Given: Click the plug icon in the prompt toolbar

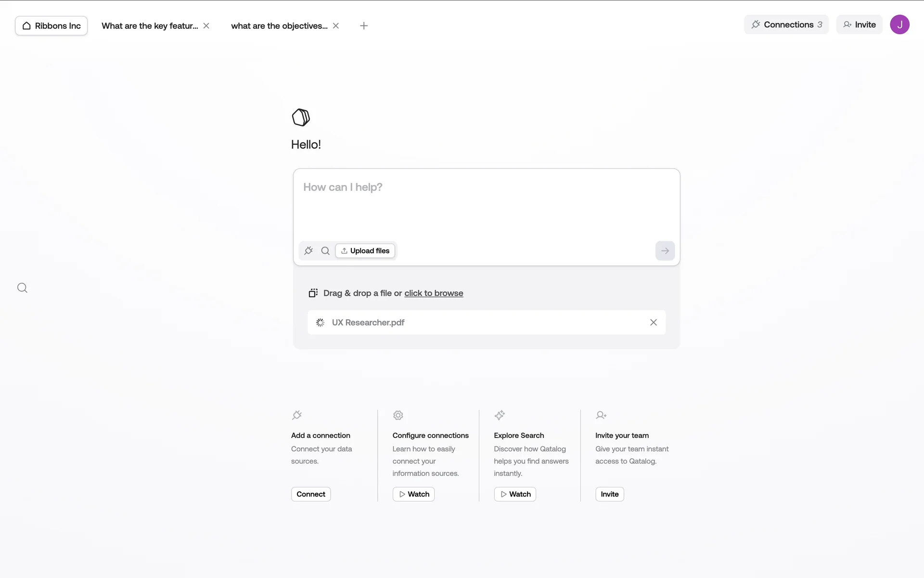Looking at the screenshot, I should (x=308, y=250).
